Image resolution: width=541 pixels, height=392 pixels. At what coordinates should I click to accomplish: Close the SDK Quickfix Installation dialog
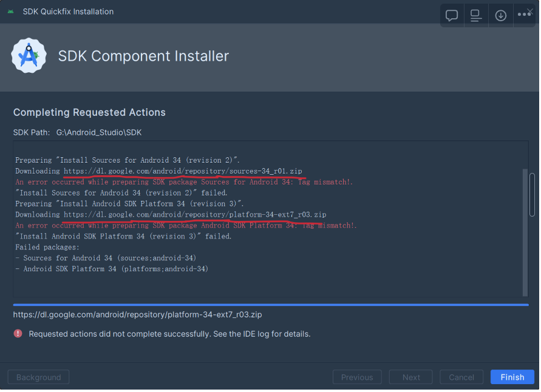pyautogui.click(x=530, y=12)
